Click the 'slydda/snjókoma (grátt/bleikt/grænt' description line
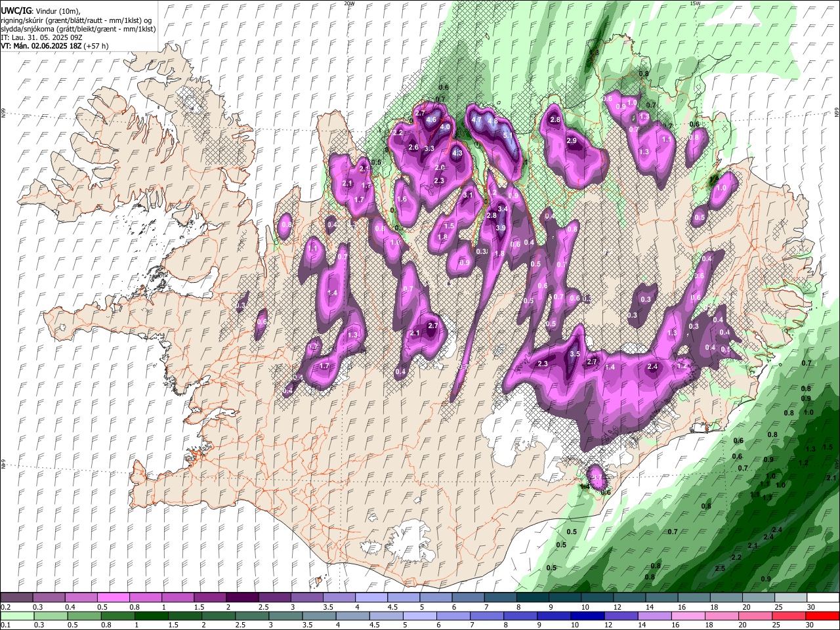 [x=78, y=29]
